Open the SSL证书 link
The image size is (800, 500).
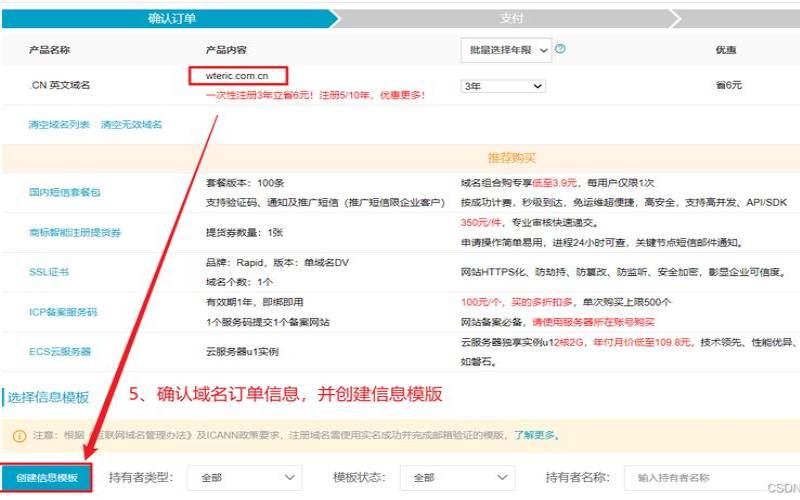pos(49,272)
